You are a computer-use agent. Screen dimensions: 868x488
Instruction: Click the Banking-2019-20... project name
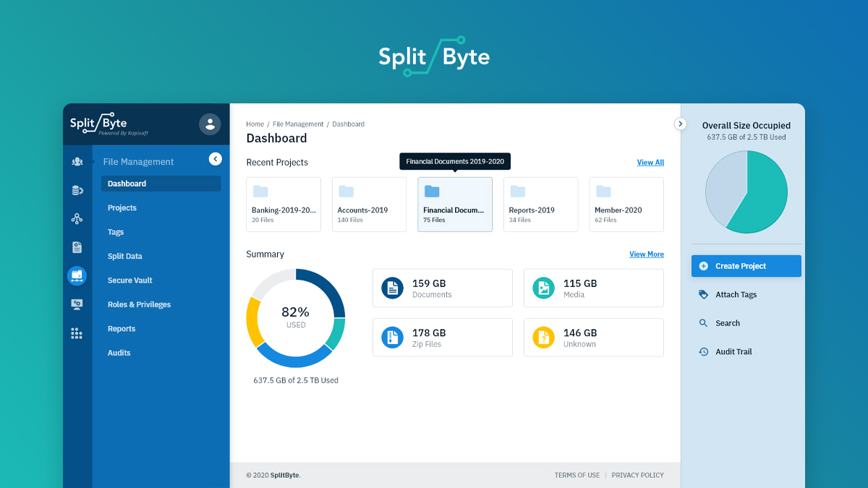[284, 210]
